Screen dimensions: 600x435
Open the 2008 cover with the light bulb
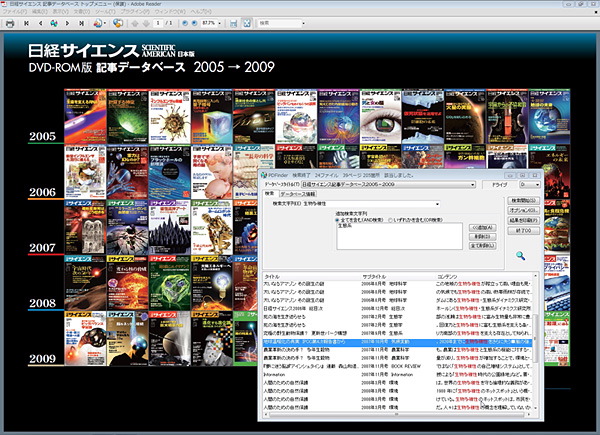pyautogui.click(x=212, y=283)
